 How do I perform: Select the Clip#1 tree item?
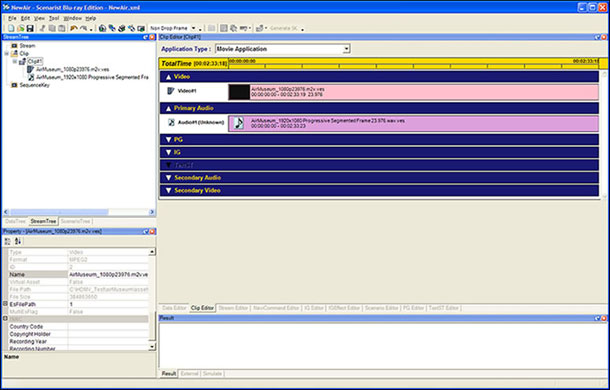pos(35,61)
